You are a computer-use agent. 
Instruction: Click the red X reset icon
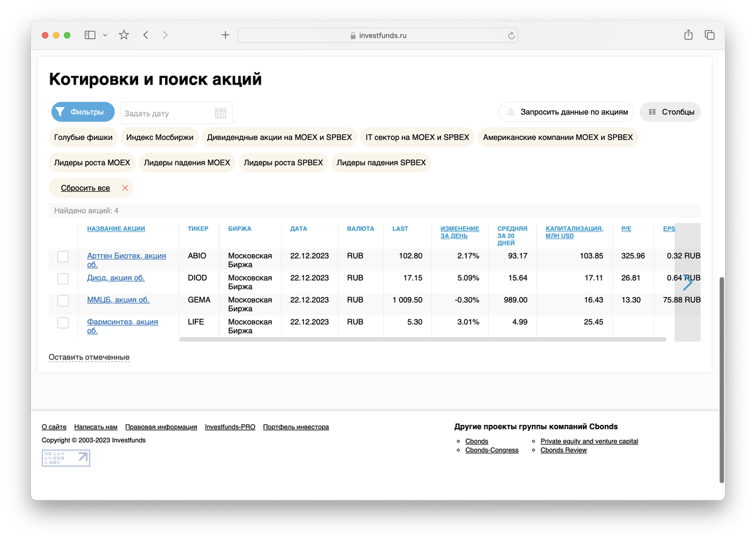coord(125,188)
